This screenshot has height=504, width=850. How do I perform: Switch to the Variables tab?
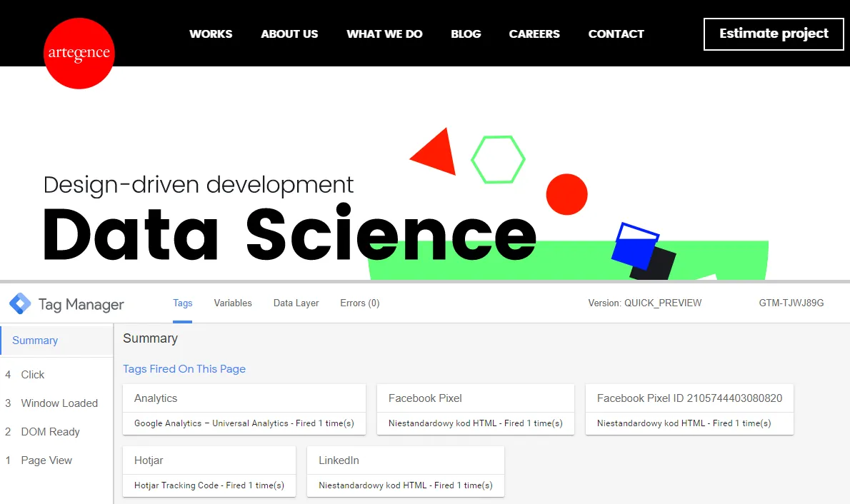[233, 303]
